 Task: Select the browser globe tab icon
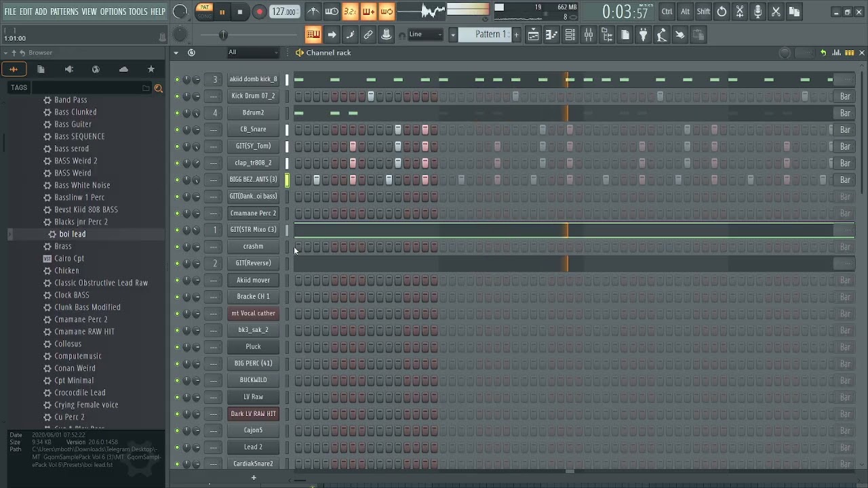96,69
